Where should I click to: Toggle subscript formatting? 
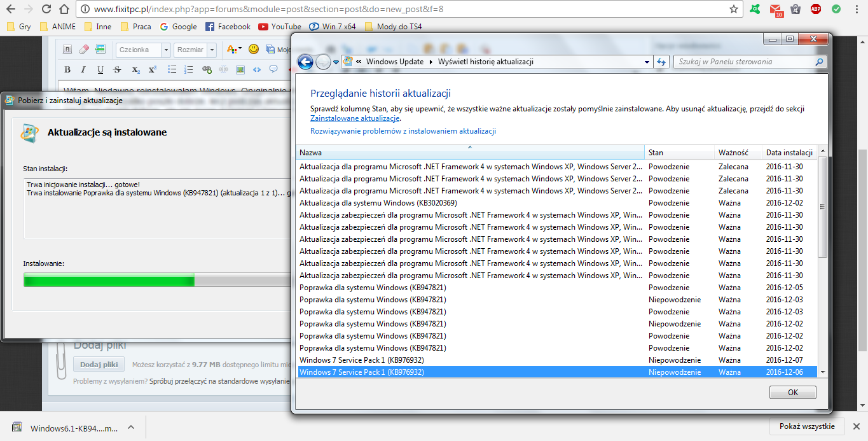coord(135,69)
